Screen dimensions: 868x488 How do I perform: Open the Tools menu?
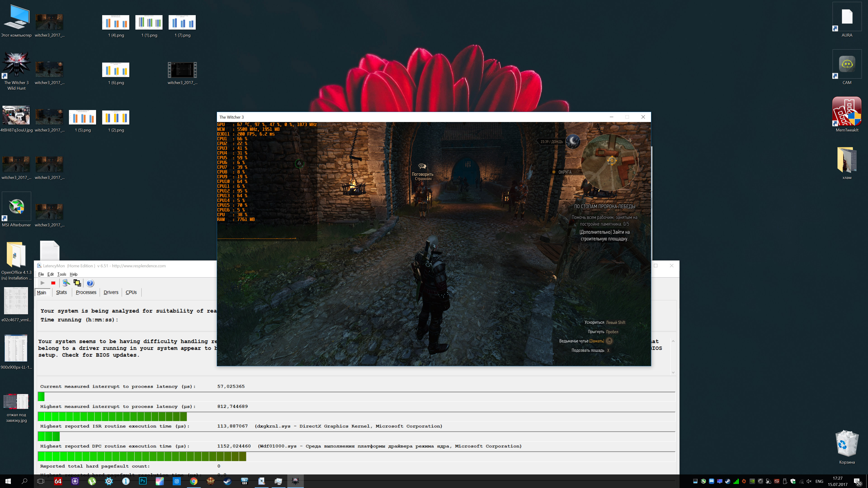(x=62, y=274)
